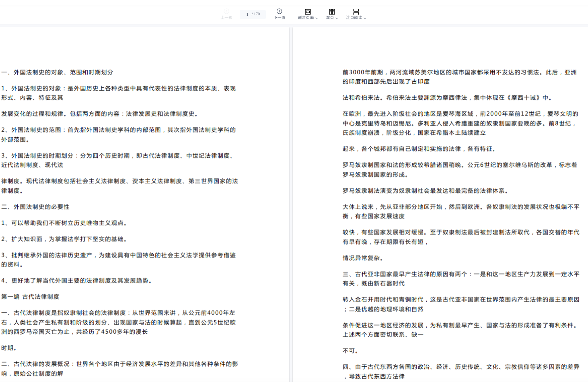
Task: Click the current page number field
Action: (x=247, y=14)
